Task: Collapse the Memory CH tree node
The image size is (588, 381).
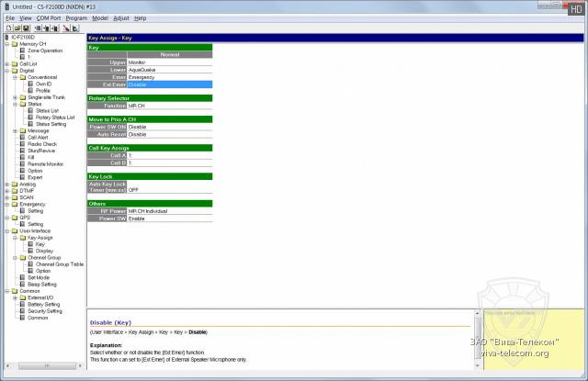Action: (6, 44)
